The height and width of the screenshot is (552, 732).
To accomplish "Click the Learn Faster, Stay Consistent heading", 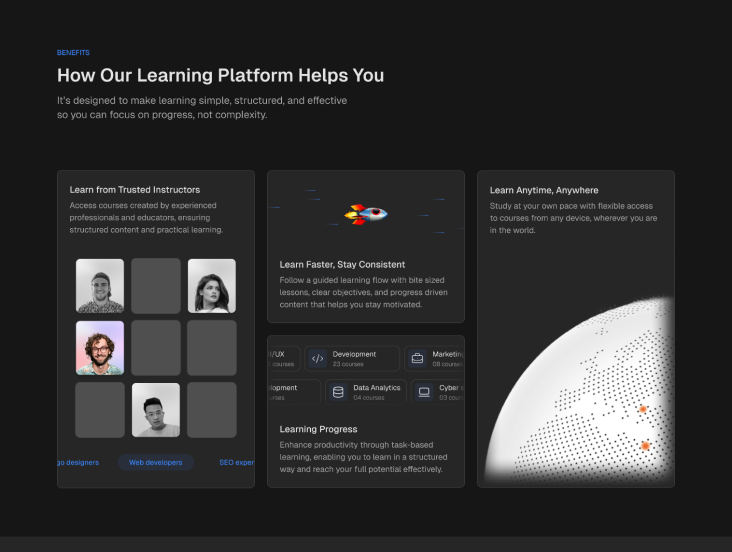I will click(x=342, y=265).
